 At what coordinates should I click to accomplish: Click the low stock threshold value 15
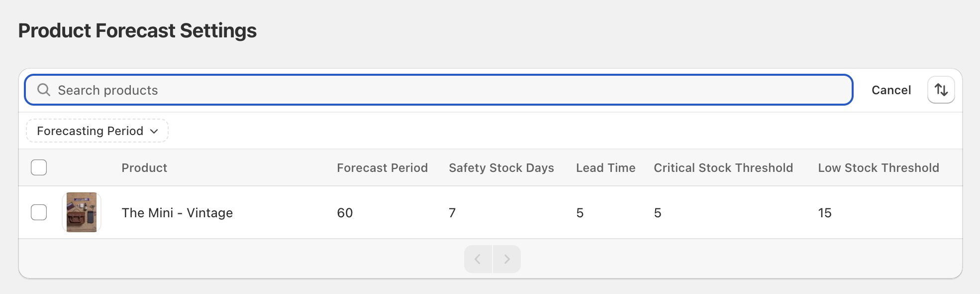[824, 213]
